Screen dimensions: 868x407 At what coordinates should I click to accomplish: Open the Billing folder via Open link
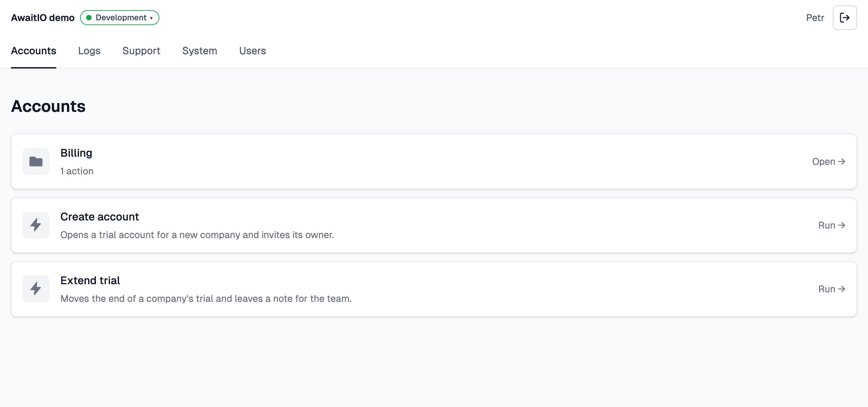(829, 161)
